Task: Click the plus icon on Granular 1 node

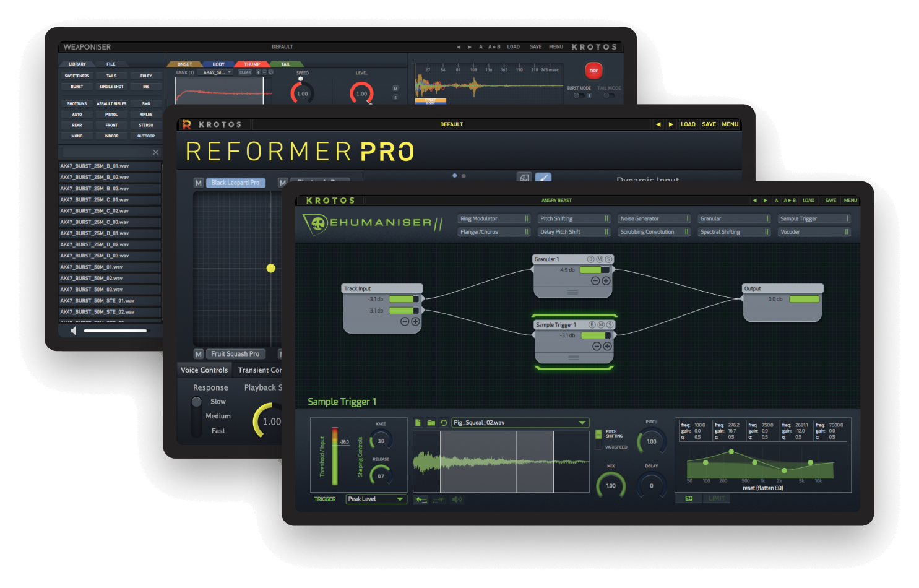Action: [606, 281]
